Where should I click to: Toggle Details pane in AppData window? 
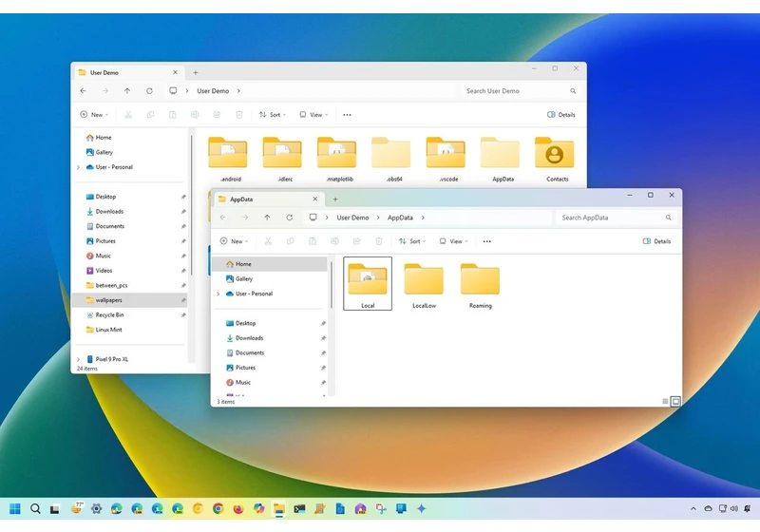(656, 241)
